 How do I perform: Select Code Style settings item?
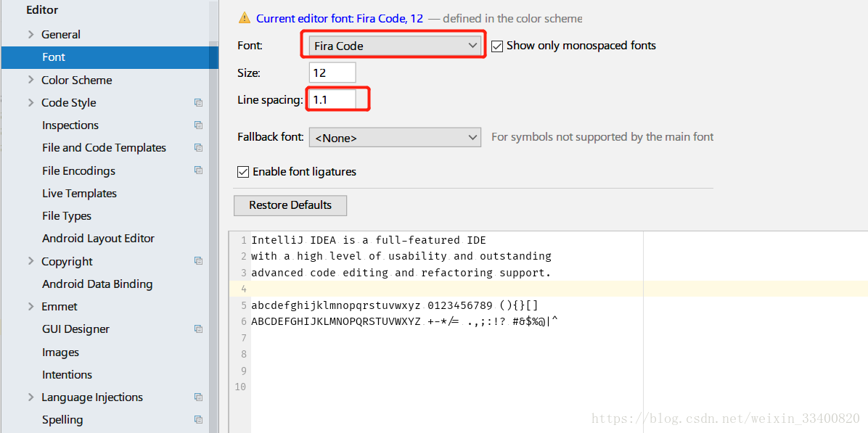point(69,103)
